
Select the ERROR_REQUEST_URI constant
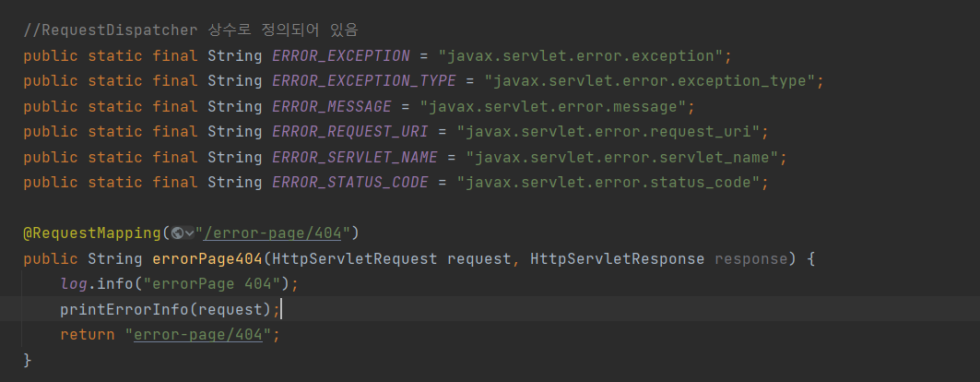pyautogui.click(x=350, y=132)
